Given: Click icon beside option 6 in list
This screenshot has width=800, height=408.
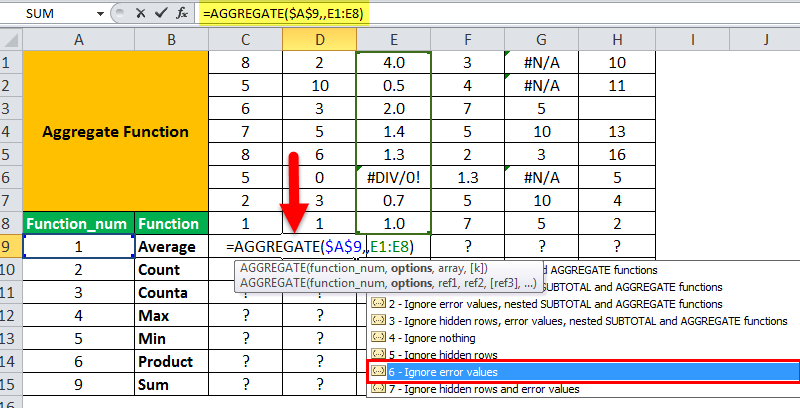Looking at the screenshot, I should coord(378,371).
